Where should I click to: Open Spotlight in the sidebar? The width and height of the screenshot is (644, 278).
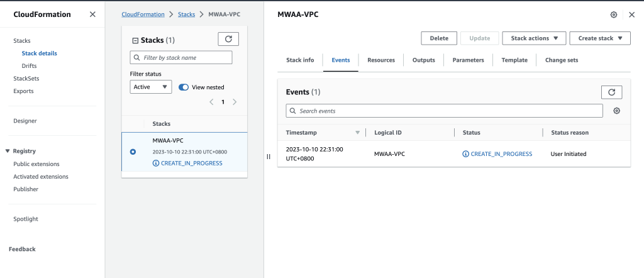pyautogui.click(x=25, y=219)
